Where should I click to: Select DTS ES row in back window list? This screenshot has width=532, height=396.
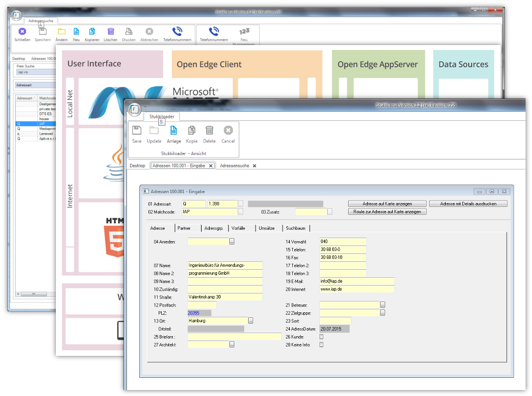point(36,114)
